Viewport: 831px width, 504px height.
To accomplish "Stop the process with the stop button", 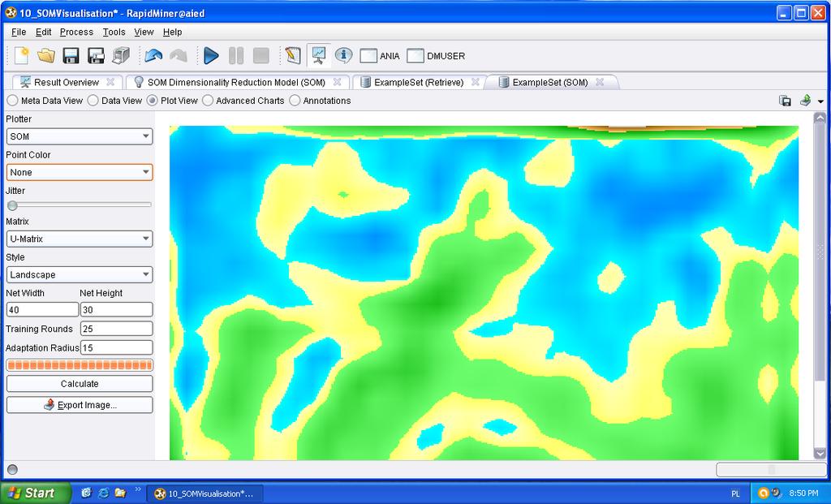I will pyautogui.click(x=260, y=55).
